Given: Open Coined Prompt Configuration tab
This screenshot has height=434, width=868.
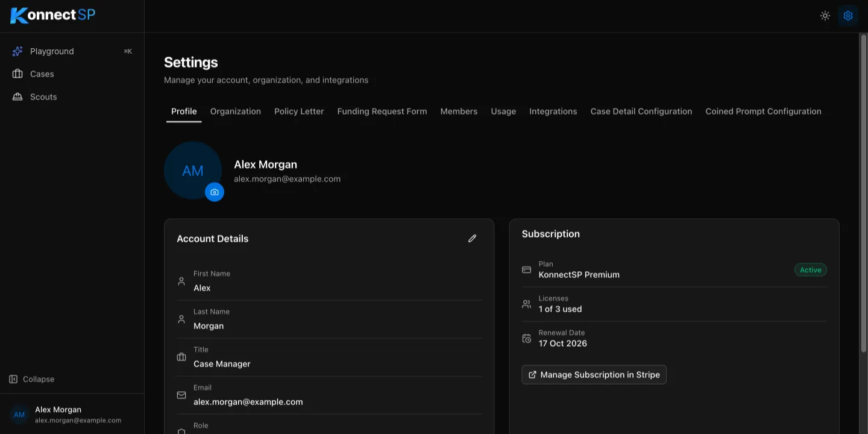Looking at the screenshot, I should [x=763, y=112].
